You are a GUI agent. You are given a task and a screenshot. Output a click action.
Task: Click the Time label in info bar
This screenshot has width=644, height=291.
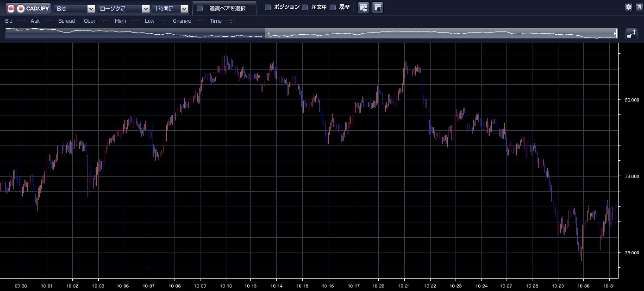point(216,21)
